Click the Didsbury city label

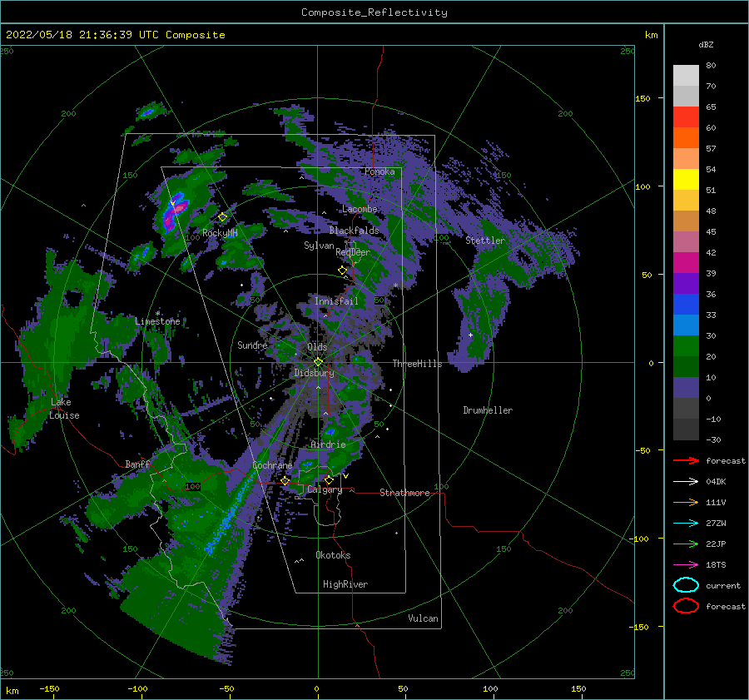314,373
